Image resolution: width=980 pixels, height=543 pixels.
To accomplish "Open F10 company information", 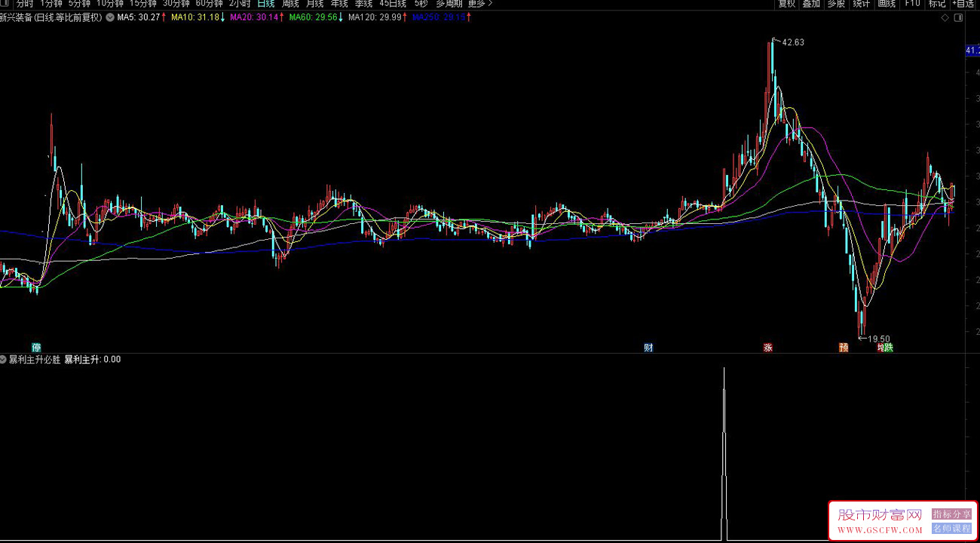I will [x=912, y=4].
